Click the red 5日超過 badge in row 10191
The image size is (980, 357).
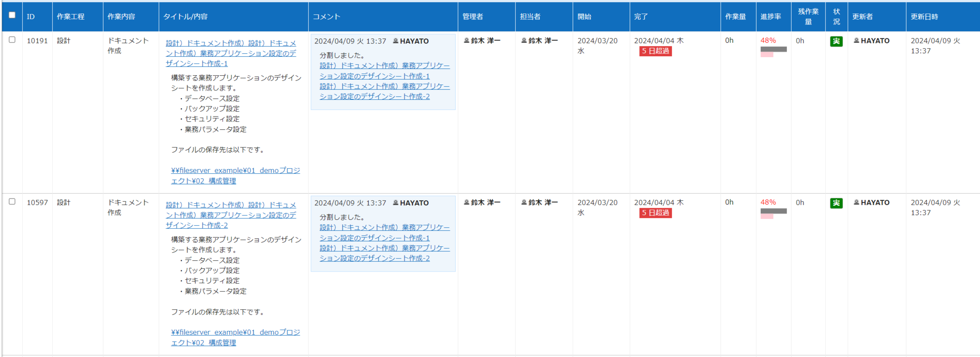(x=655, y=51)
